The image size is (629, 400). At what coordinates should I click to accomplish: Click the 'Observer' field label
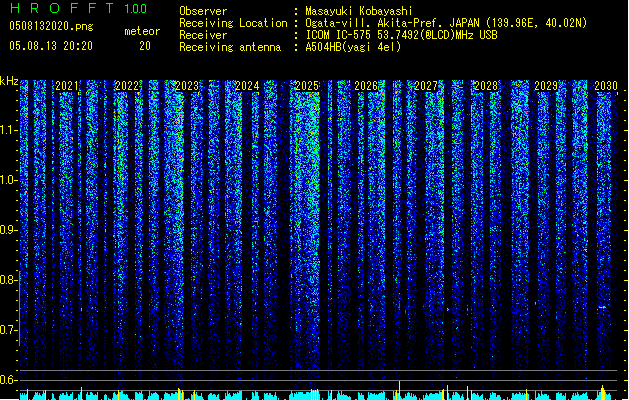pyautogui.click(x=203, y=11)
